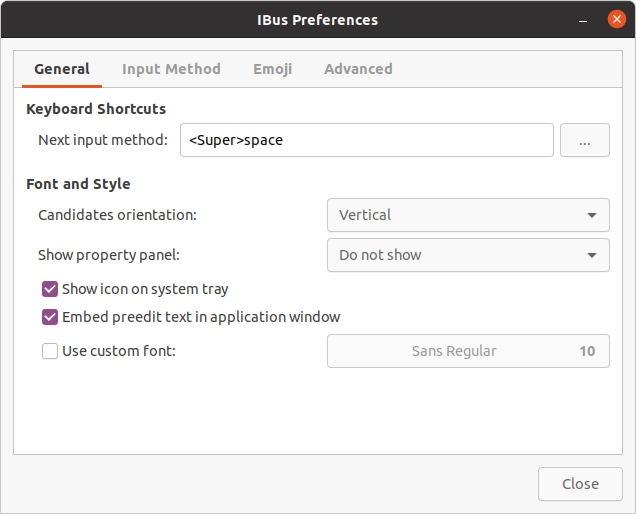
Task: Select the General tab
Action: click(62, 69)
